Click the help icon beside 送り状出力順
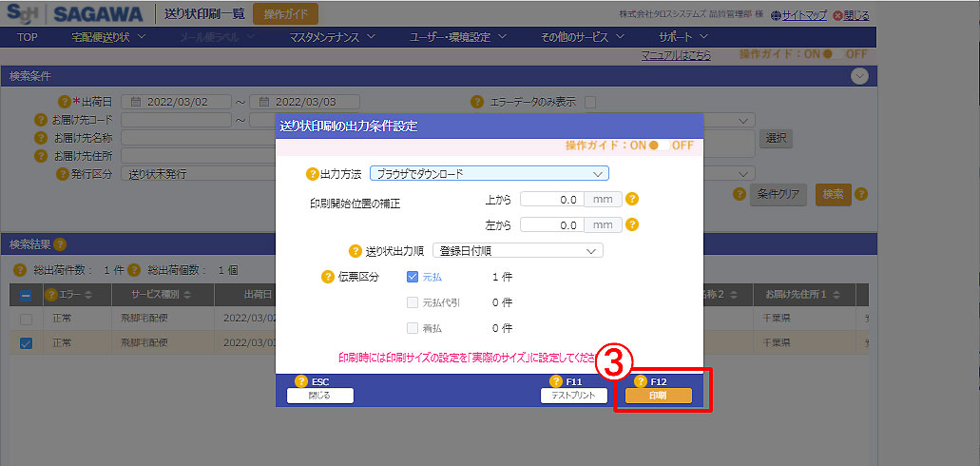 (x=356, y=251)
